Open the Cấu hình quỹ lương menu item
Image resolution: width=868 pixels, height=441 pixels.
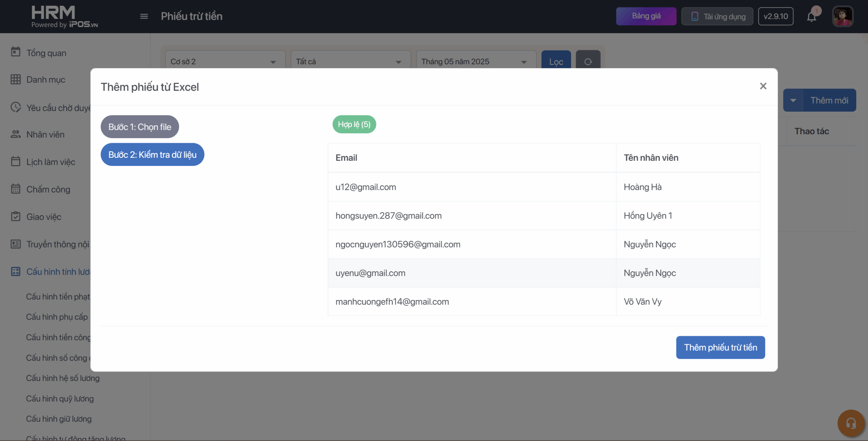coord(60,399)
